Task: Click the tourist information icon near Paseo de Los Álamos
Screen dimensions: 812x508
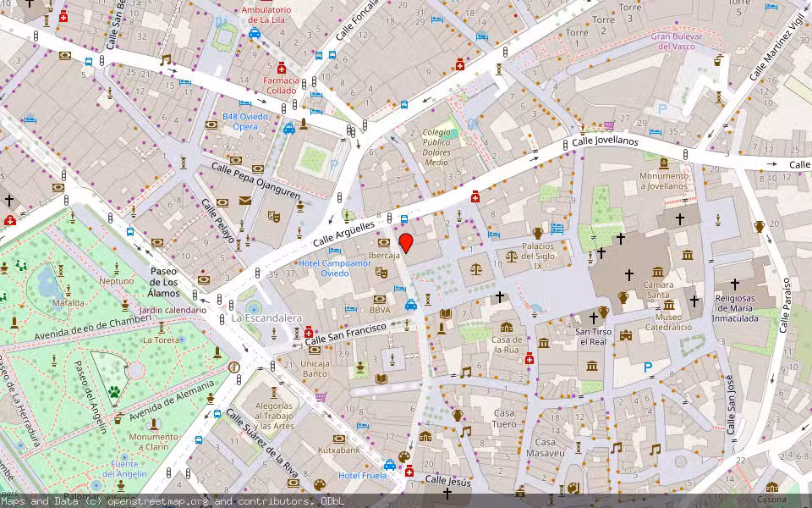Action: coord(233,367)
